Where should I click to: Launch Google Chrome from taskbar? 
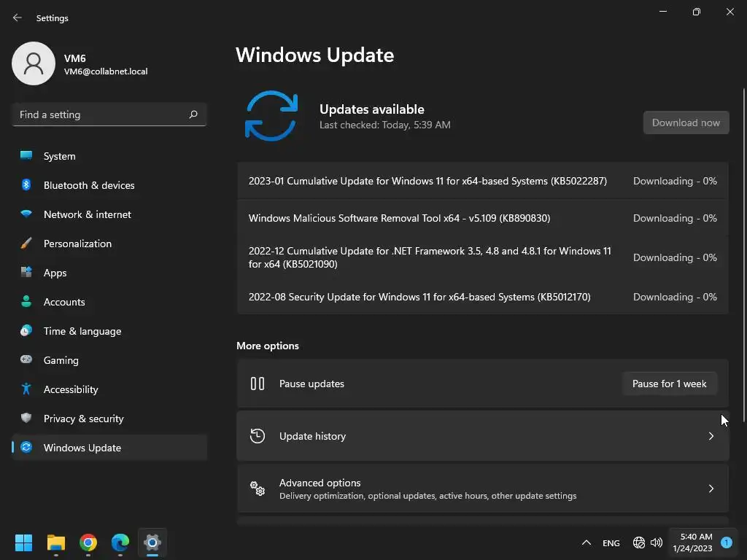88,542
